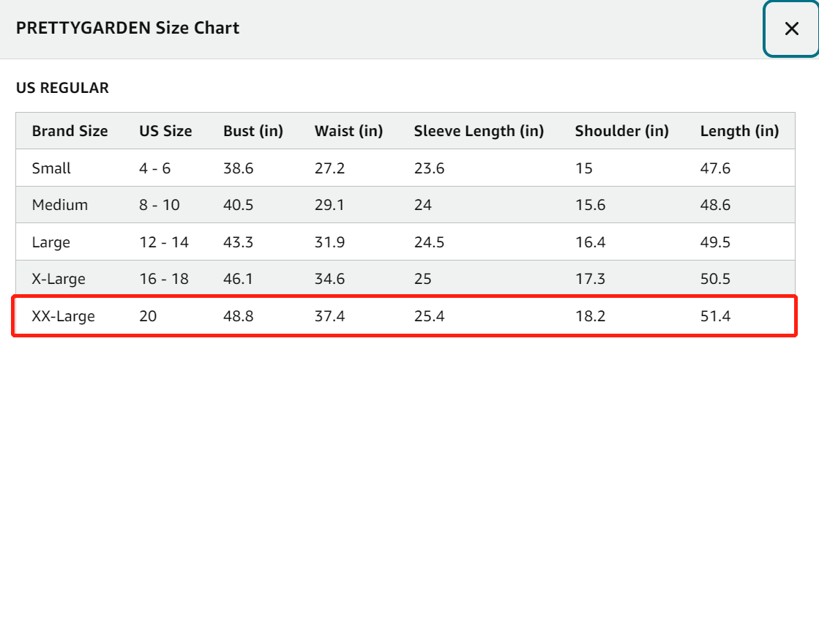The image size is (819, 644).
Task: Click the 'Waist (in)' column header
Action: 348,131
